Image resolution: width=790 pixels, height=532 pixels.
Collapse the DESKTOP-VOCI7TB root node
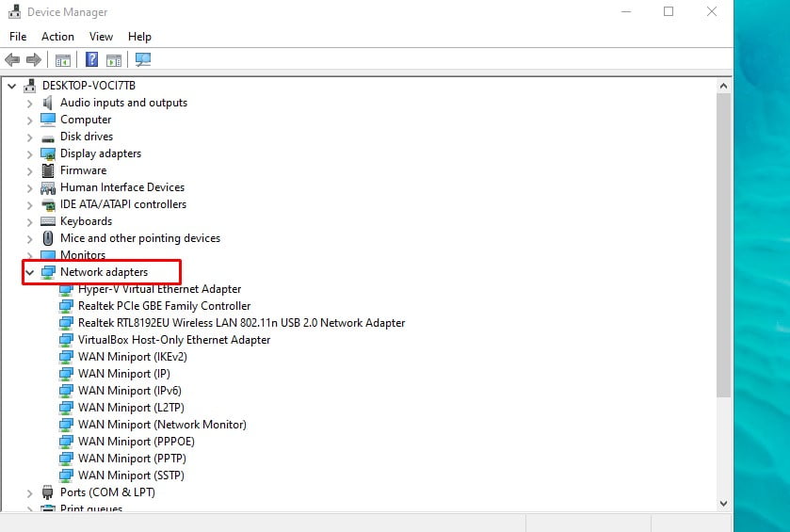11,86
